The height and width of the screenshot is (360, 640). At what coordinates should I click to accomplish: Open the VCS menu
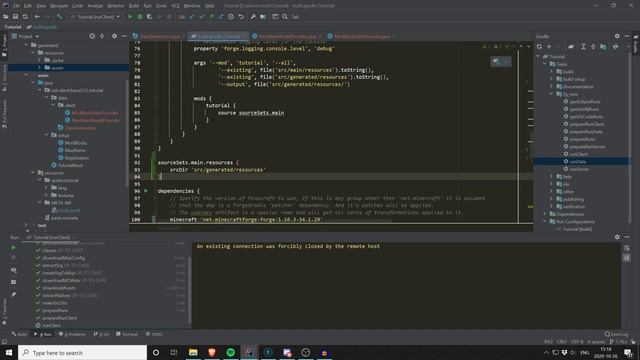coord(175,6)
